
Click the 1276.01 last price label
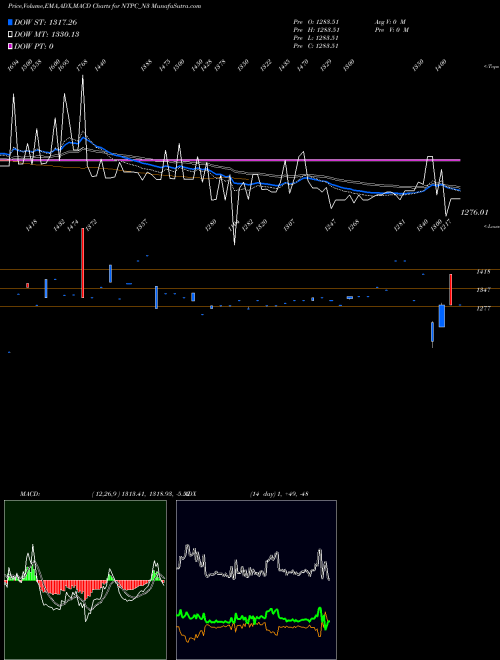(x=474, y=213)
